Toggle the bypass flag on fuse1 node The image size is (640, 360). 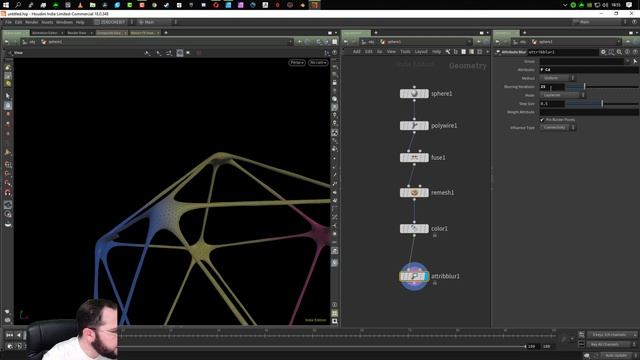tap(402, 158)
